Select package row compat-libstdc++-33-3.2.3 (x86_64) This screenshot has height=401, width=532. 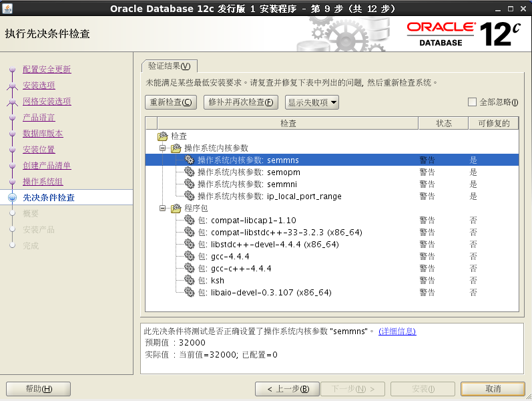pos(332,232)
